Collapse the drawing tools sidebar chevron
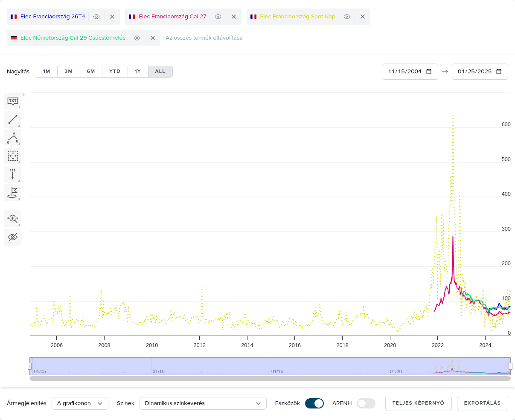The width and height of the screenshot is (515, 420). [23, 95]
